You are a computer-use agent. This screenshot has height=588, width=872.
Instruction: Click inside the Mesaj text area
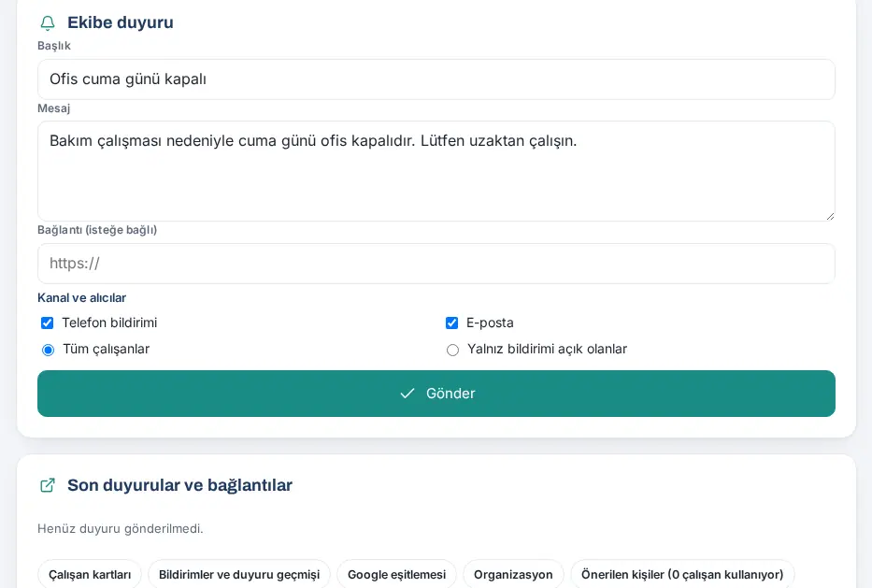(436, 171)
